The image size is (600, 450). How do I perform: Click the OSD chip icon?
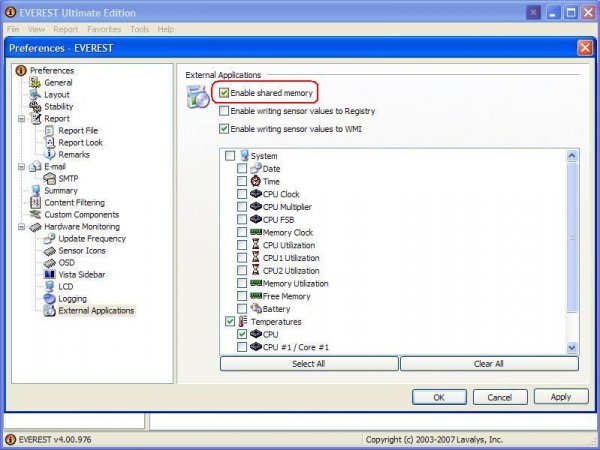[x=49, y=263]
